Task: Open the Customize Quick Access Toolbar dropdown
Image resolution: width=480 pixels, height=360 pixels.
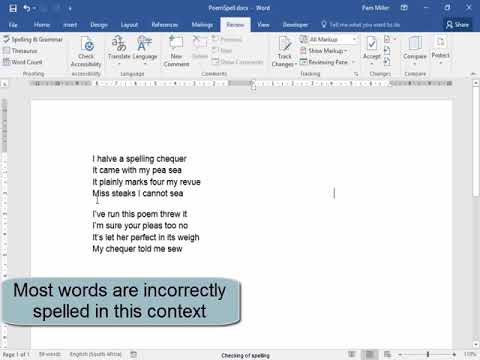Action: coord(70,8)
